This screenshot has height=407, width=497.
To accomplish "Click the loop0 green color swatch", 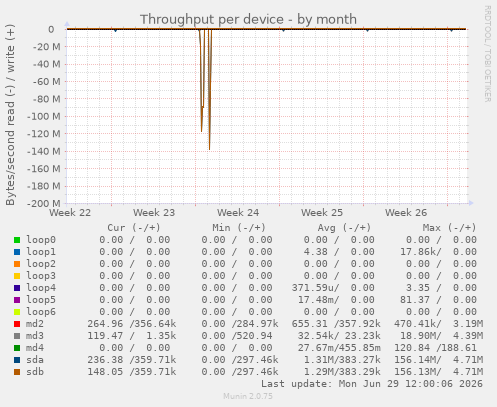I will coord(17,240).
